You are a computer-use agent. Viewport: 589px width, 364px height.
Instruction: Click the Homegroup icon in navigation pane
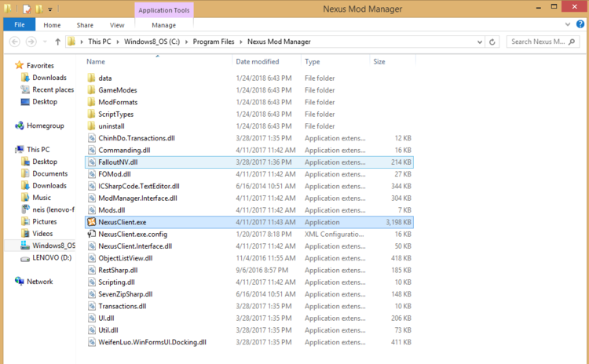click(x=19, y=126)
